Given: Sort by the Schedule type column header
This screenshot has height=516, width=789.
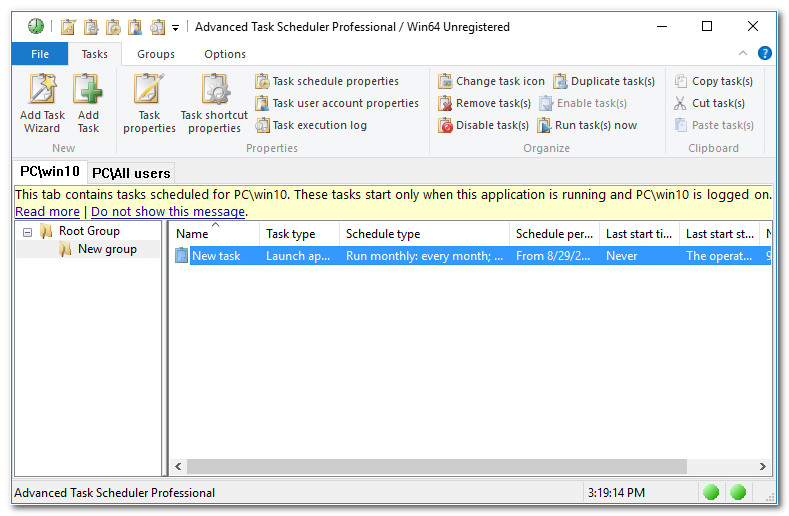Looking at the screenshot, I should (425, 234).
